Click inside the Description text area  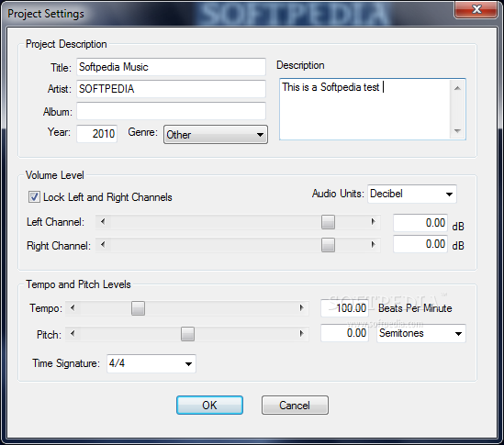(x=365, y=109)
